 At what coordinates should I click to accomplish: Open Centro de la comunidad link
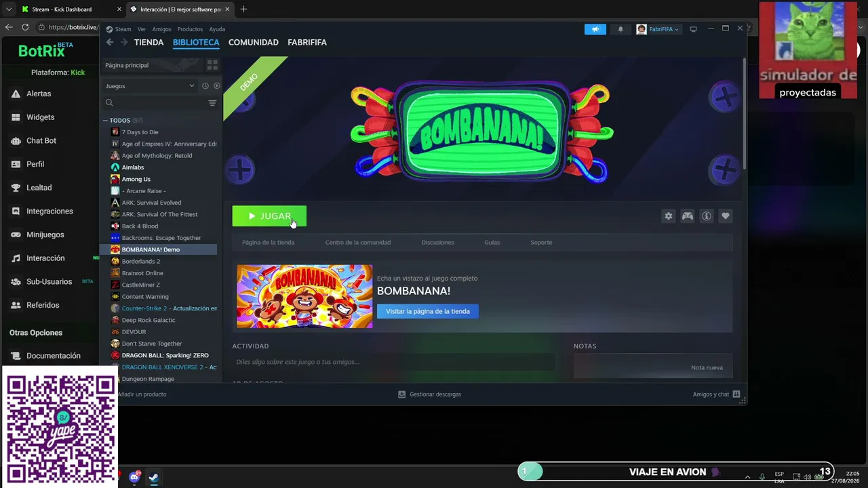tap(358, 243)
